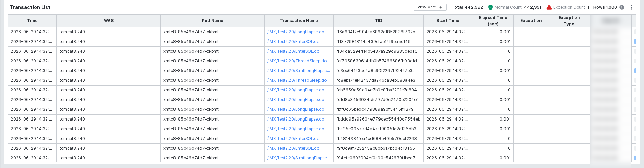Click the info icon beside Rows 1,000

coord(622,7)
